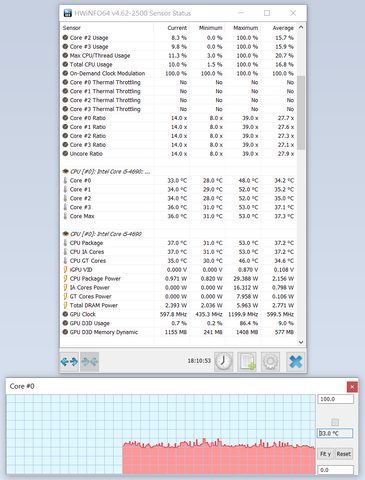The image size is (365, 480).
Task: Click the 29.388 W maximum power value
Action: point(246,278)
